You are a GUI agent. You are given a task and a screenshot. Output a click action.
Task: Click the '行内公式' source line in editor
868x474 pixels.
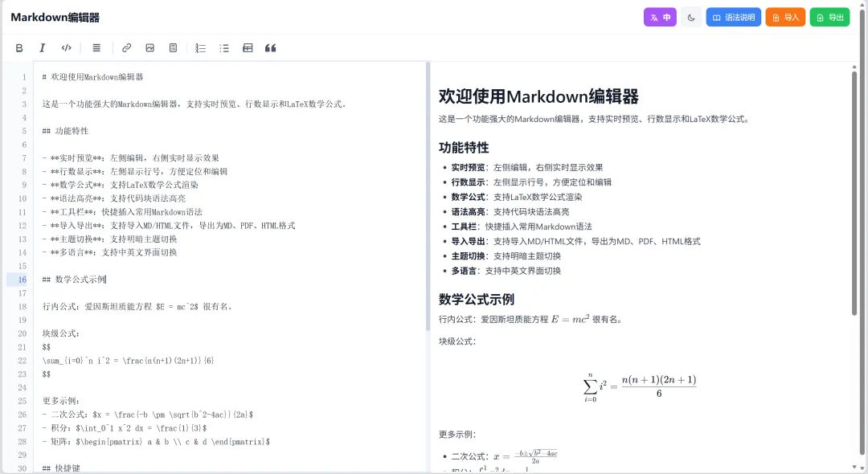(x=137, y=306)
